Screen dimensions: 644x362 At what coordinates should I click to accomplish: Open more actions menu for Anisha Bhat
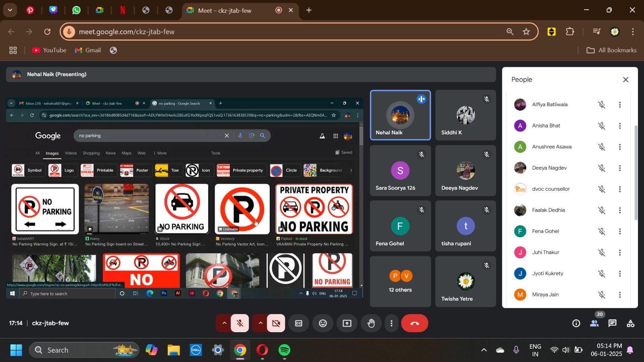point(620,126)
